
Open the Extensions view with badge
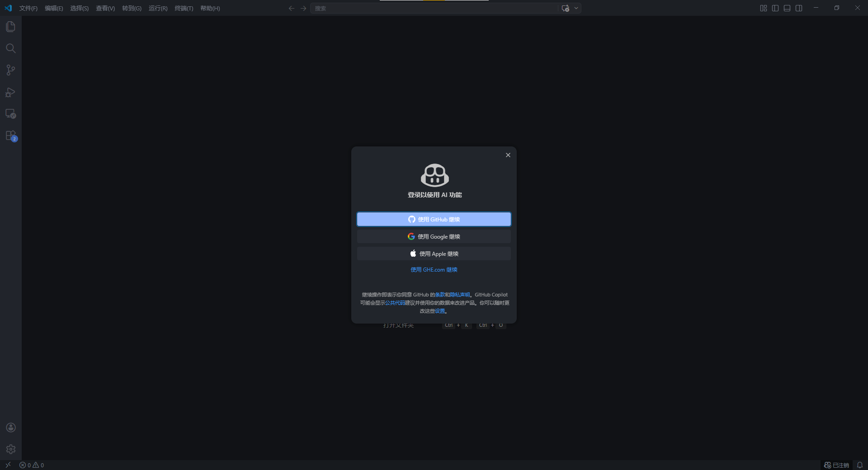pyautogui.click(x=11, y=136)
